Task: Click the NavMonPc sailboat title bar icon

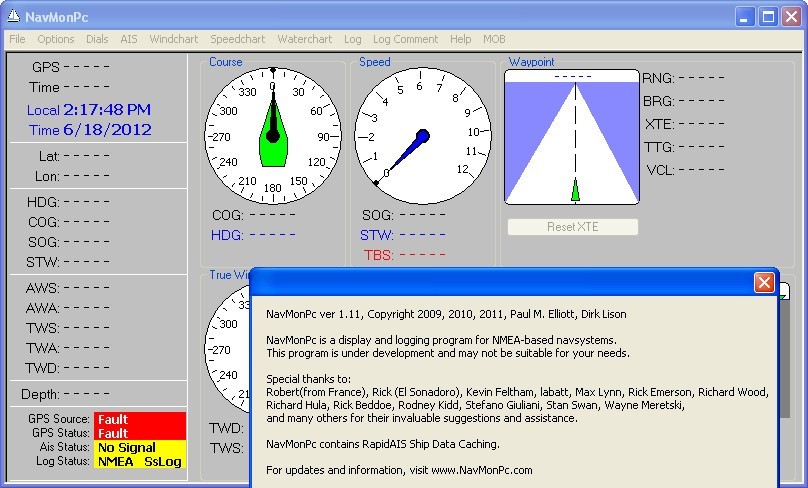Action: click(13, 16)
